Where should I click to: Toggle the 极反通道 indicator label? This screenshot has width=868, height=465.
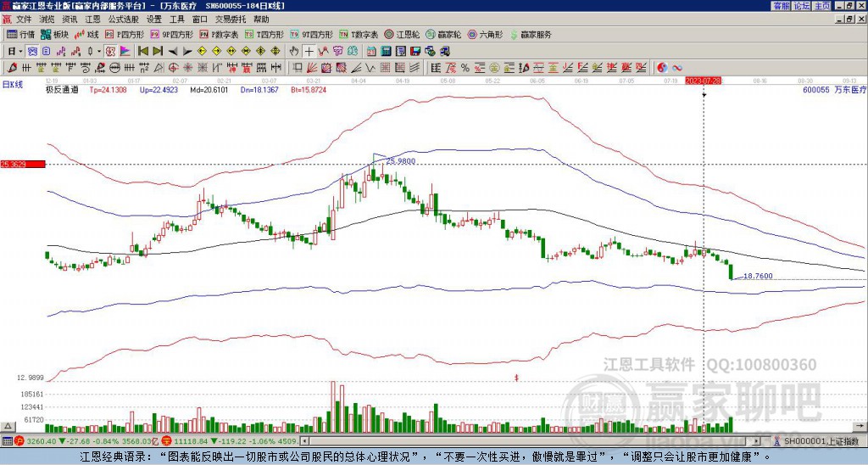pyautogui.click(x=61, y=89)
